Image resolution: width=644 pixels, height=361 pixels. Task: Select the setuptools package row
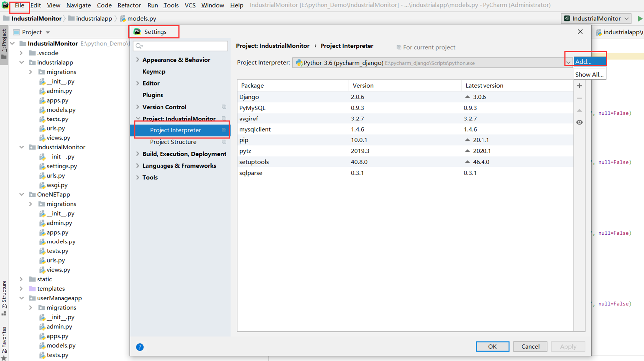click(405, 162)
